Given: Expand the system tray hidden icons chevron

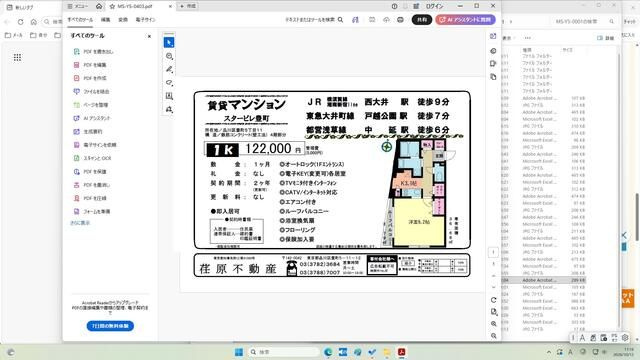Looking at the screenshot, I should [549, 352].
